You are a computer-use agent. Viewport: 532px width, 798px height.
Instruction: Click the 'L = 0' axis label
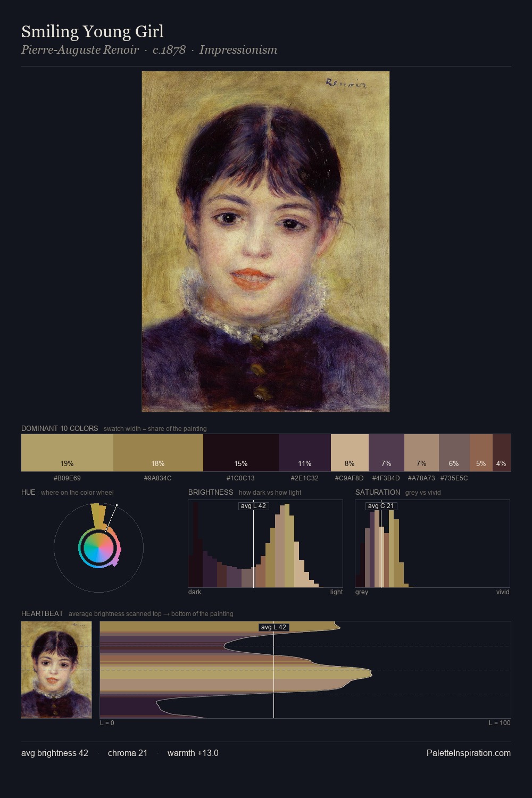[107, 723]
